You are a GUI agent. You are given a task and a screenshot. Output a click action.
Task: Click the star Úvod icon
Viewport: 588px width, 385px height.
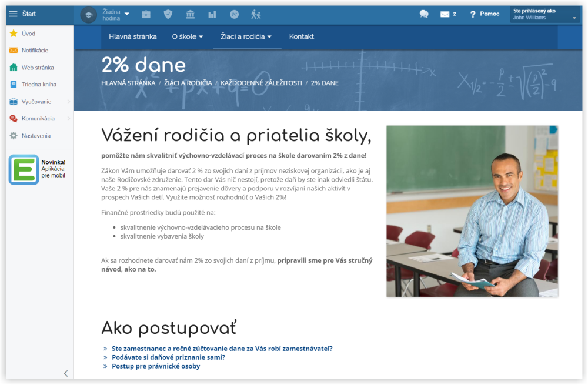pyautogui.click(x=14, y=34)
